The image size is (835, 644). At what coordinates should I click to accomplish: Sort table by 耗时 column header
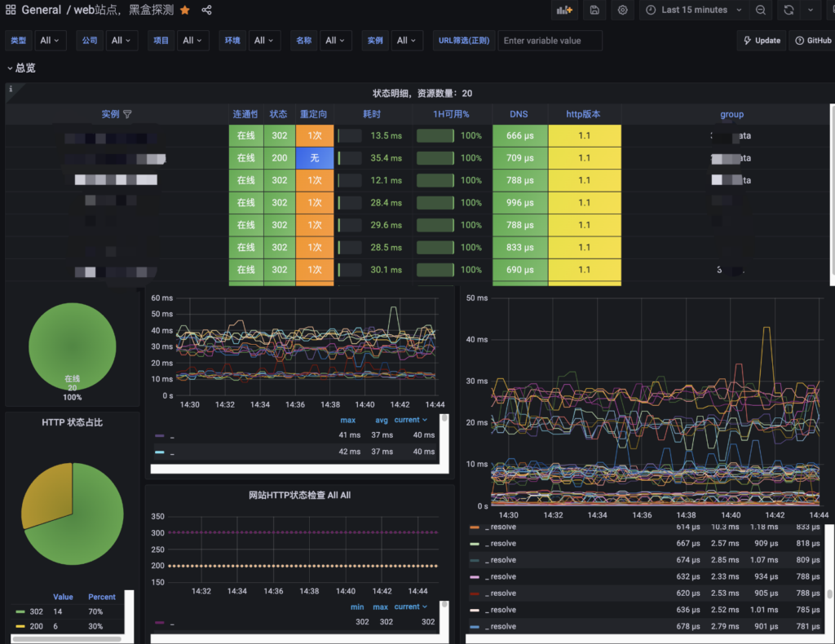[372, 114]
